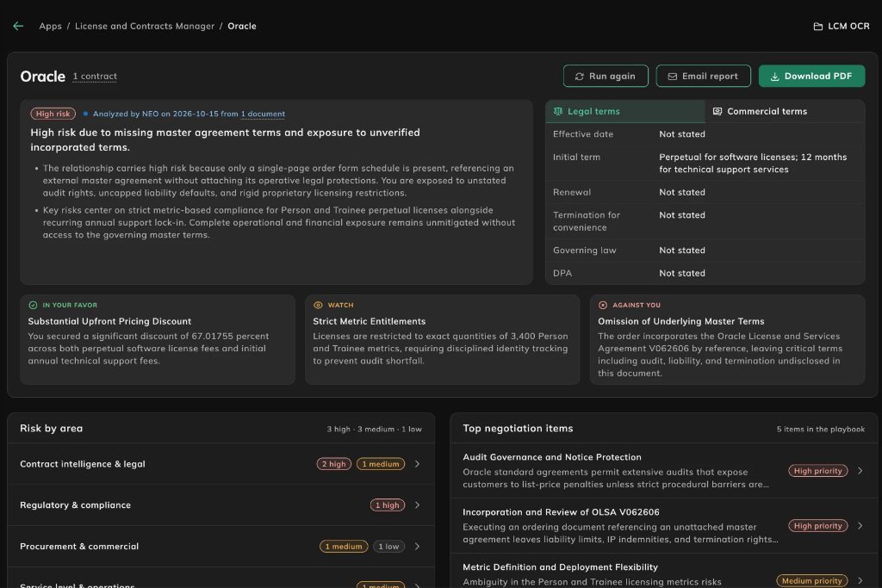Click the eye icon beside Watch

[318, 306]
